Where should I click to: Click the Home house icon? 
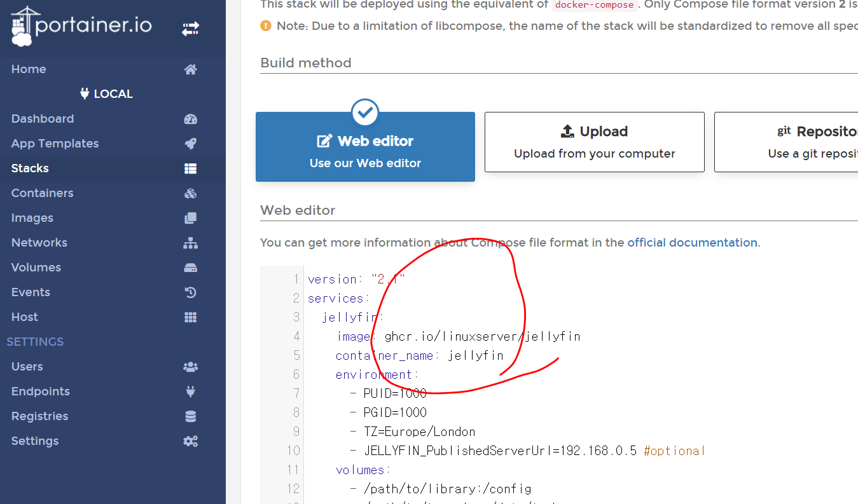pos(190,69)
